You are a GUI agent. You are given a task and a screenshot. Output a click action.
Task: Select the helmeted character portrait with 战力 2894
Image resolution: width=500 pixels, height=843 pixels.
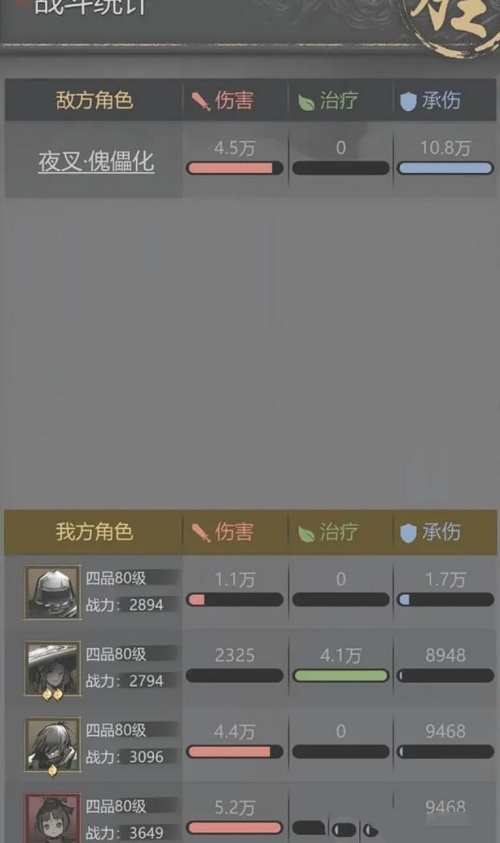coord(52,592)
